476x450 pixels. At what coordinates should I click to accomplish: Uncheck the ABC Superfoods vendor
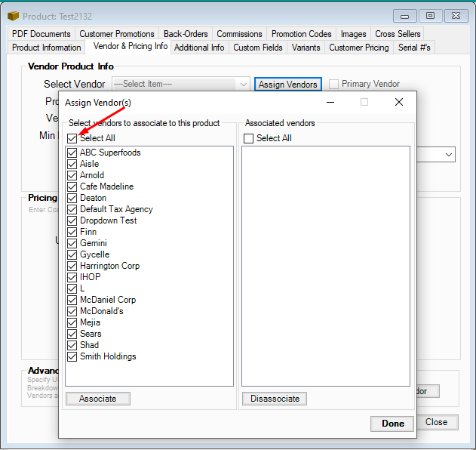72,153
